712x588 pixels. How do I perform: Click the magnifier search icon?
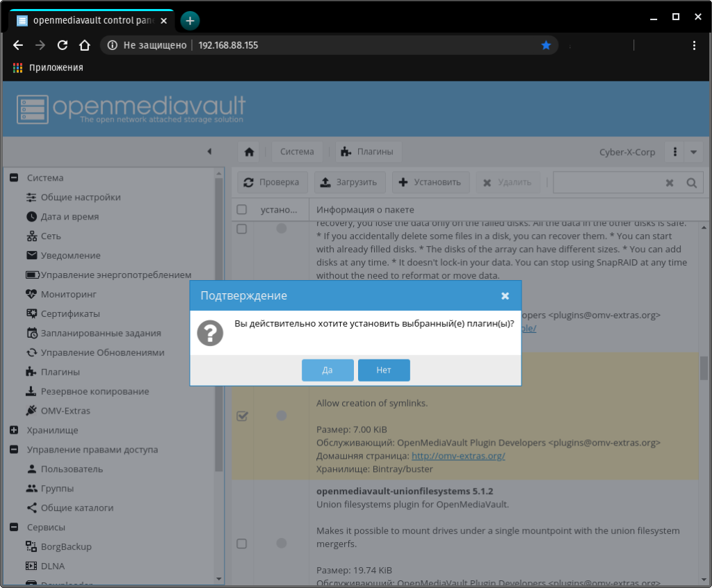(691, 183)
